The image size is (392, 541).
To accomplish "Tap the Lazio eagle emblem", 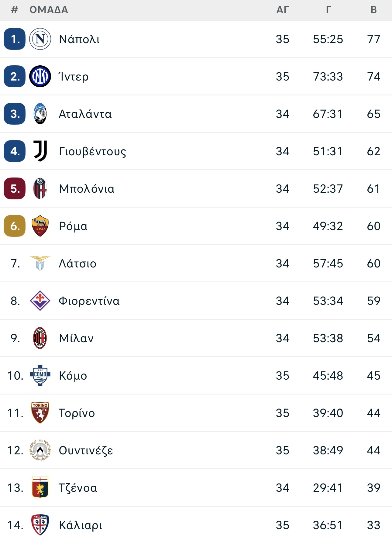I will (x=40, y=263).
